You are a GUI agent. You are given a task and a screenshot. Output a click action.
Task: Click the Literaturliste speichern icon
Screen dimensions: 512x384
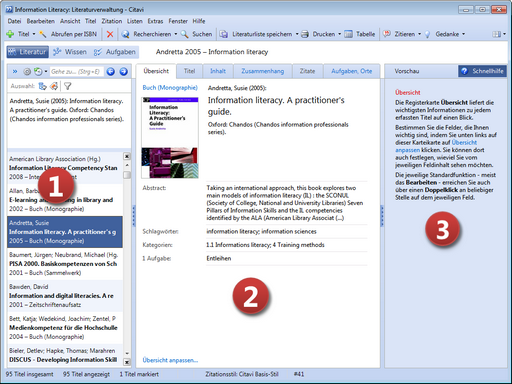[x=224, y=34]
